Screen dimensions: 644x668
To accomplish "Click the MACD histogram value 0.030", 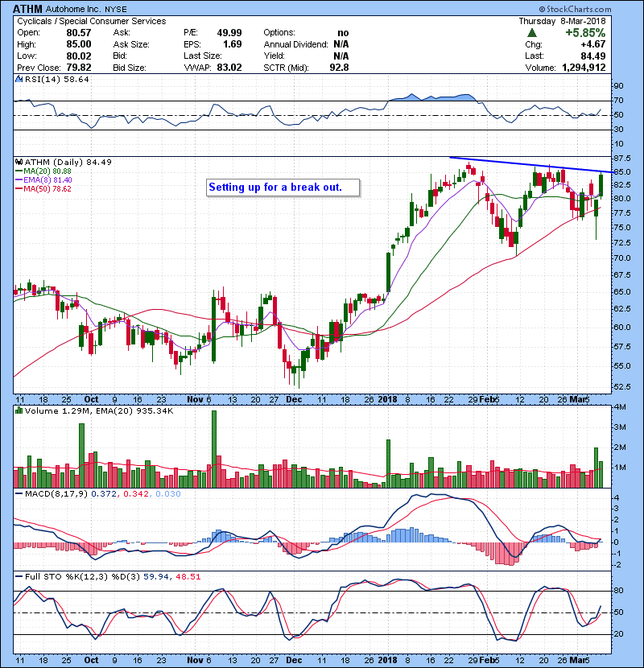I will pos(168,494).
